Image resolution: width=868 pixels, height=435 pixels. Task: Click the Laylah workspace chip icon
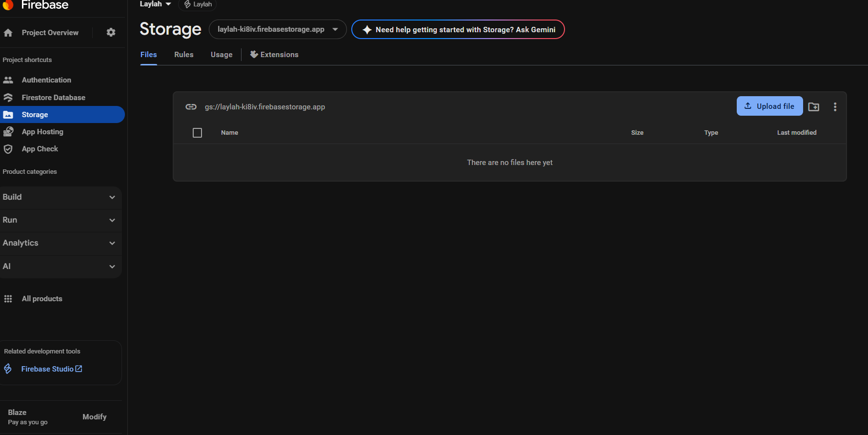click(187, 4)
